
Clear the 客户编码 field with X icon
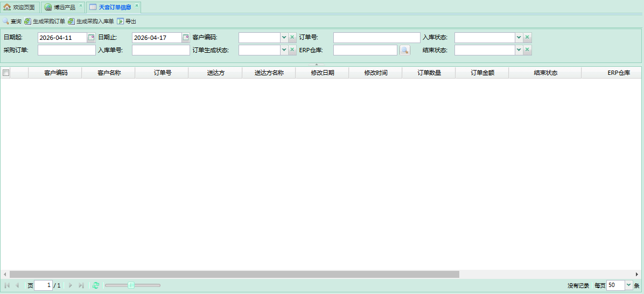[x=292, y=38]
